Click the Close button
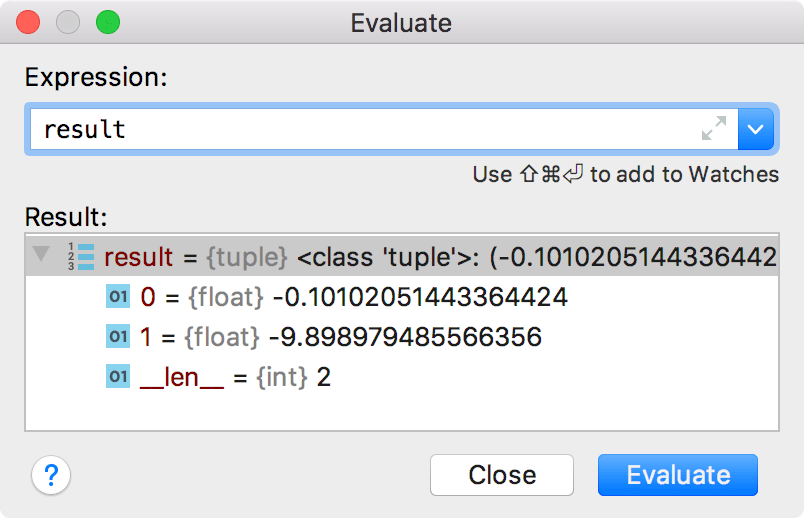Image resolution: width=804 pixels, height=518 pixels. [502, 475]
